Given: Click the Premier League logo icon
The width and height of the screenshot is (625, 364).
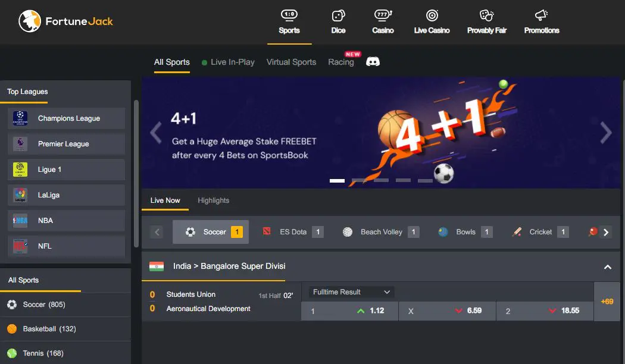Looking at the screenshot, I should (x=20, y=144).
